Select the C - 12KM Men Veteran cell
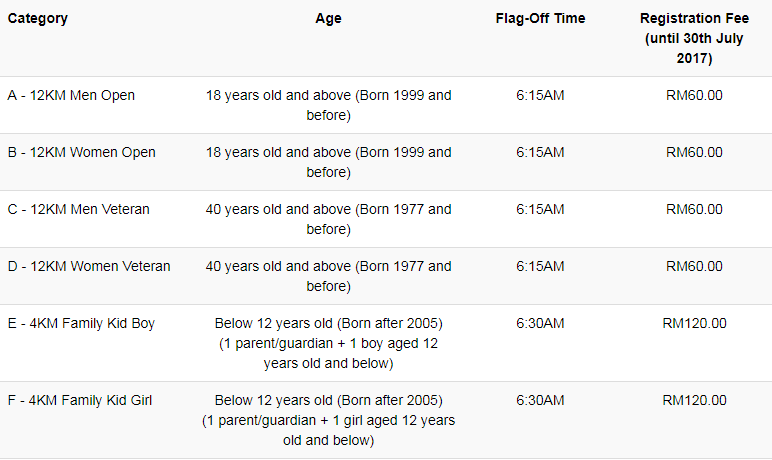This screenshot has height=460, width=772. (78, 209)
